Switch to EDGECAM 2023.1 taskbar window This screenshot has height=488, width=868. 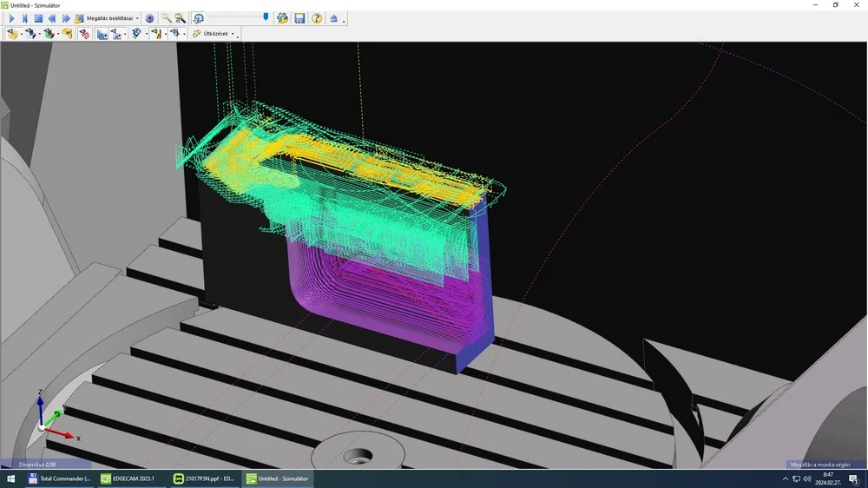[x=128, y=478]
